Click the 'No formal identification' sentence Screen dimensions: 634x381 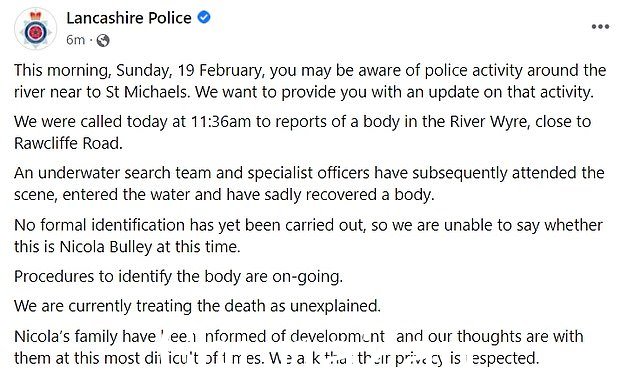pos(308,235)
